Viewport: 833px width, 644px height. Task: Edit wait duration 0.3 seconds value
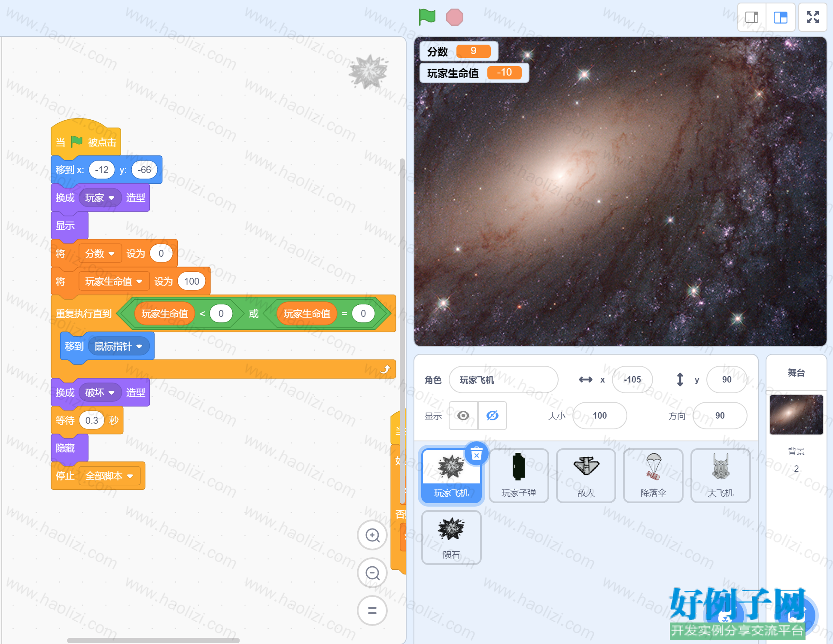click(92, 421)
